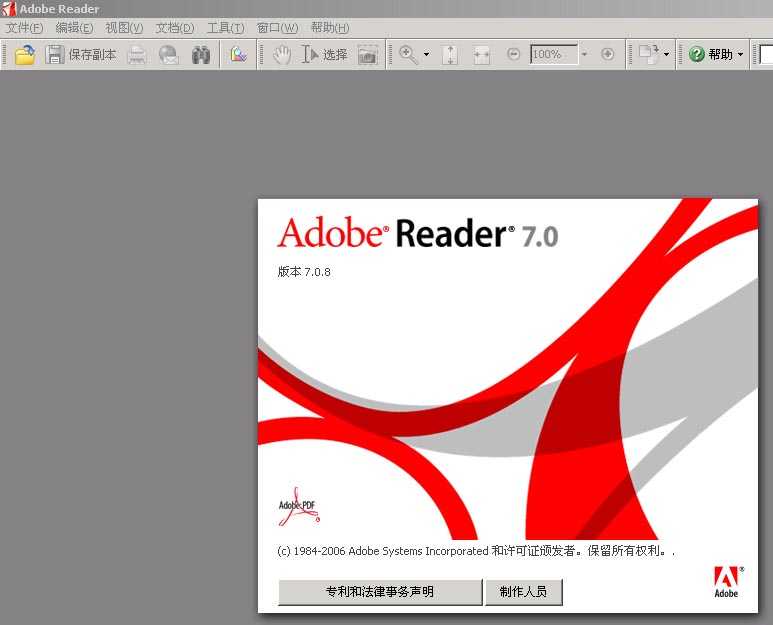Click the 制作人员 credits button
The height and width of the screenshot is (625, 773).
[x=524, y=592]
